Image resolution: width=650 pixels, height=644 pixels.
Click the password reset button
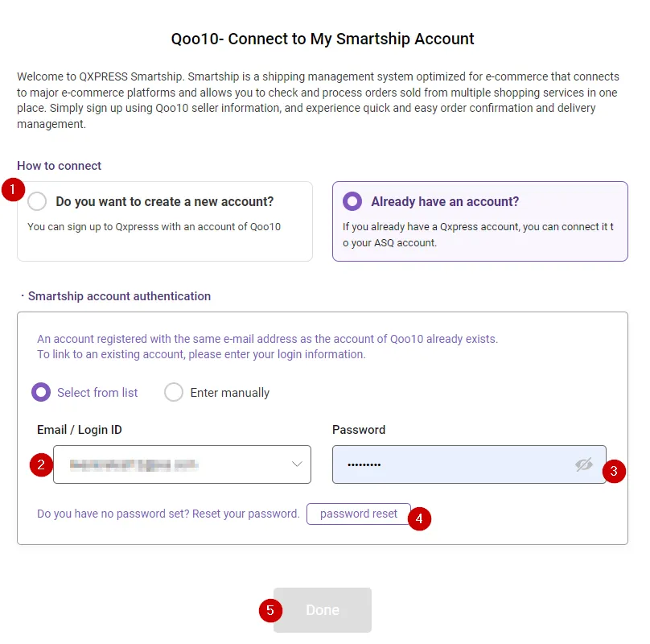pyautogui.click(x=358, y=514)
